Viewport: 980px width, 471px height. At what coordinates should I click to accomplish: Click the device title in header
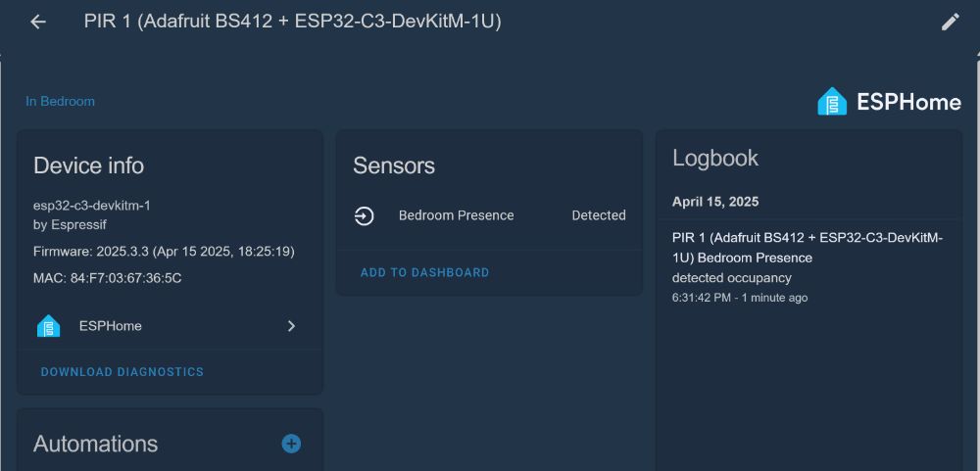(x=292, y=22)
